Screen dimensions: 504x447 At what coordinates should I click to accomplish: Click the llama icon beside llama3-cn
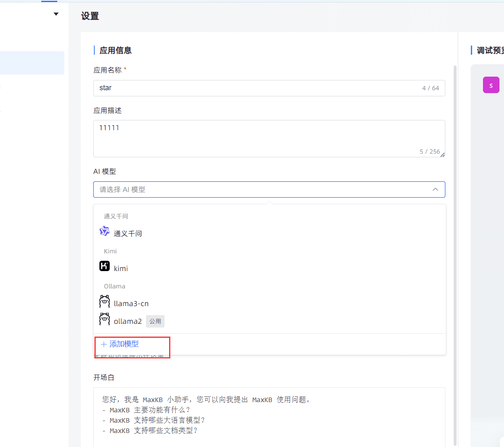[104, 302]
